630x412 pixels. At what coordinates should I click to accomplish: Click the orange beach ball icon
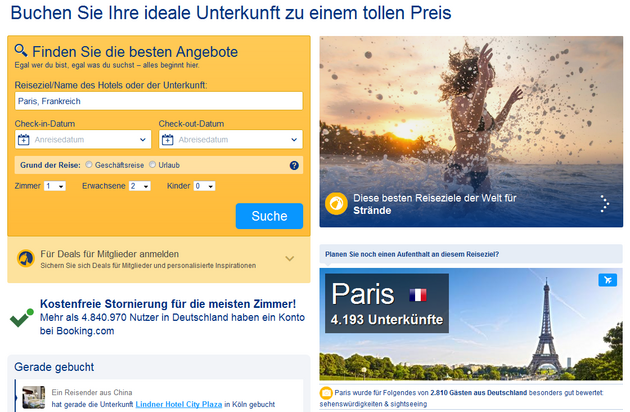coord(336,204)
